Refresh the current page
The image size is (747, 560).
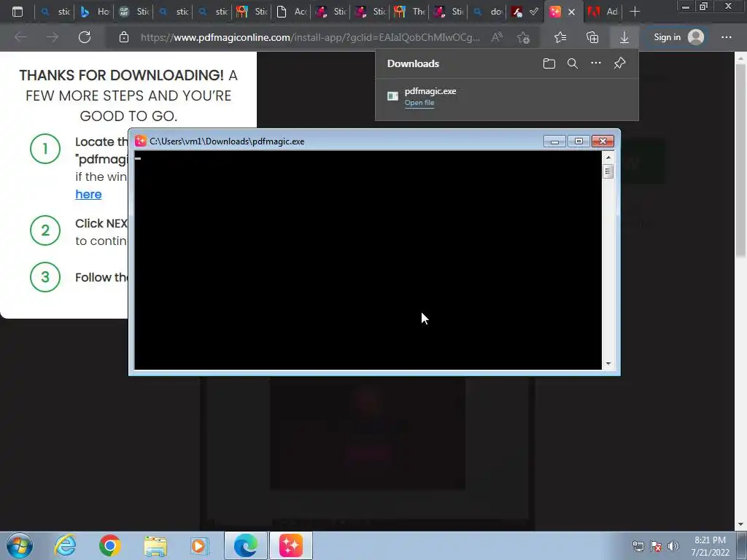[85, 37]
